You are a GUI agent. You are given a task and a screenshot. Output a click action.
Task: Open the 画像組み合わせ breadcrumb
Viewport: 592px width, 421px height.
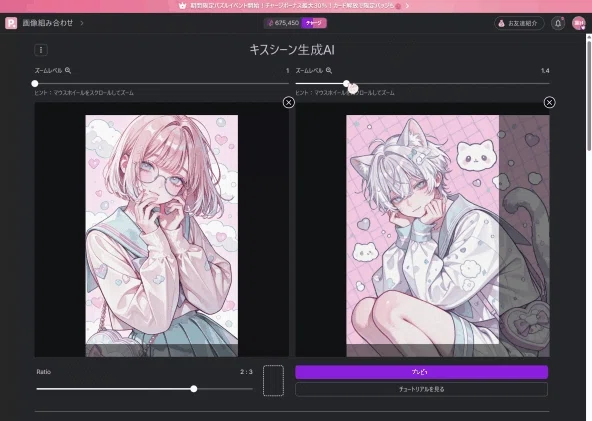click(48, 23)
